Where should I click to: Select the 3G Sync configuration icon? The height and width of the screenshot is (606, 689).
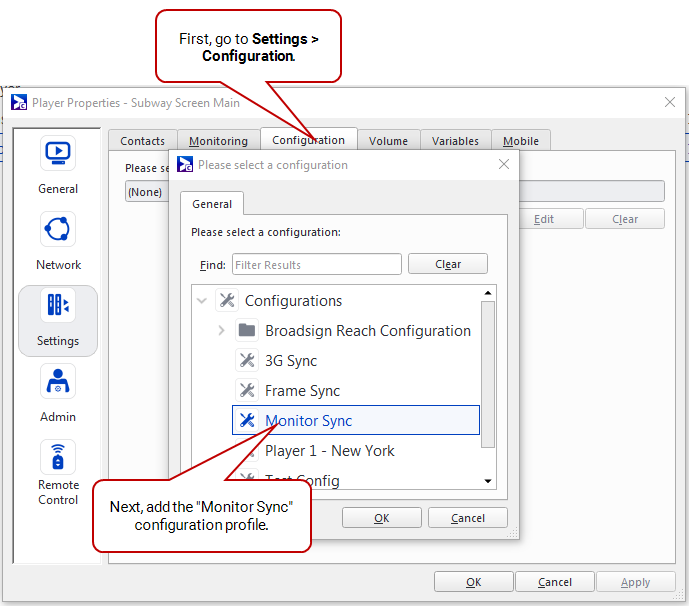point(247,361)
